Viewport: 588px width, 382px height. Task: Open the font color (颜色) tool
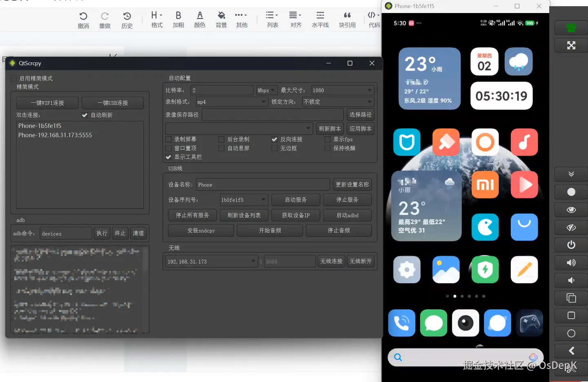(200, 20)
